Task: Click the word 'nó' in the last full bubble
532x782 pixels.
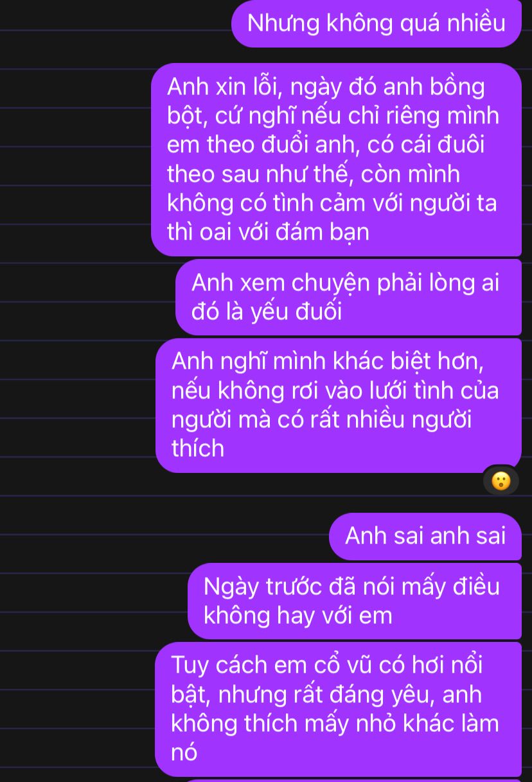Action: (184, 752)
